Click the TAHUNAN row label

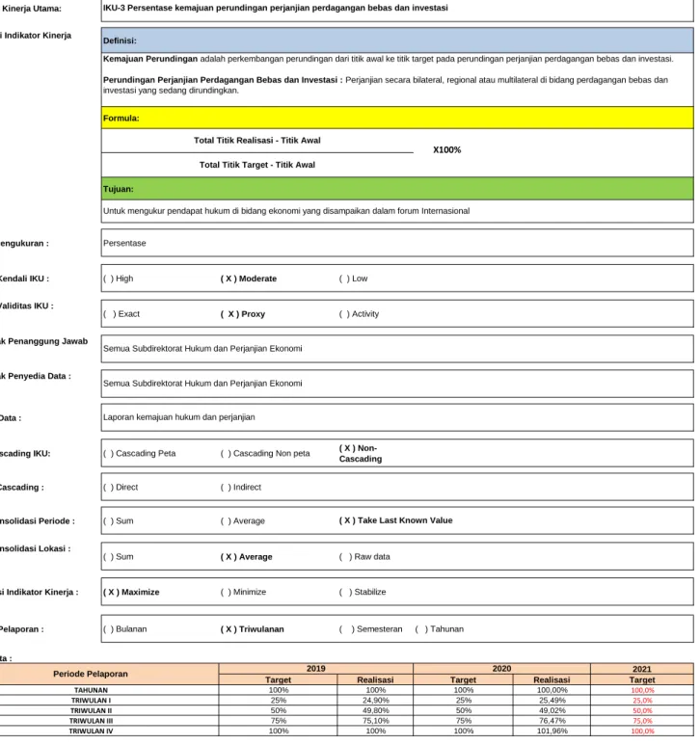[91, 690]
